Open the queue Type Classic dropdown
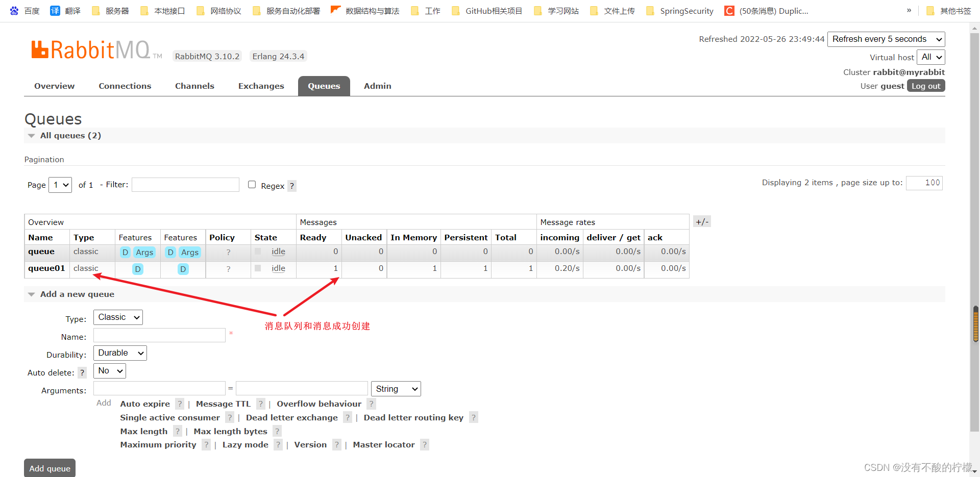 [118, 317]
